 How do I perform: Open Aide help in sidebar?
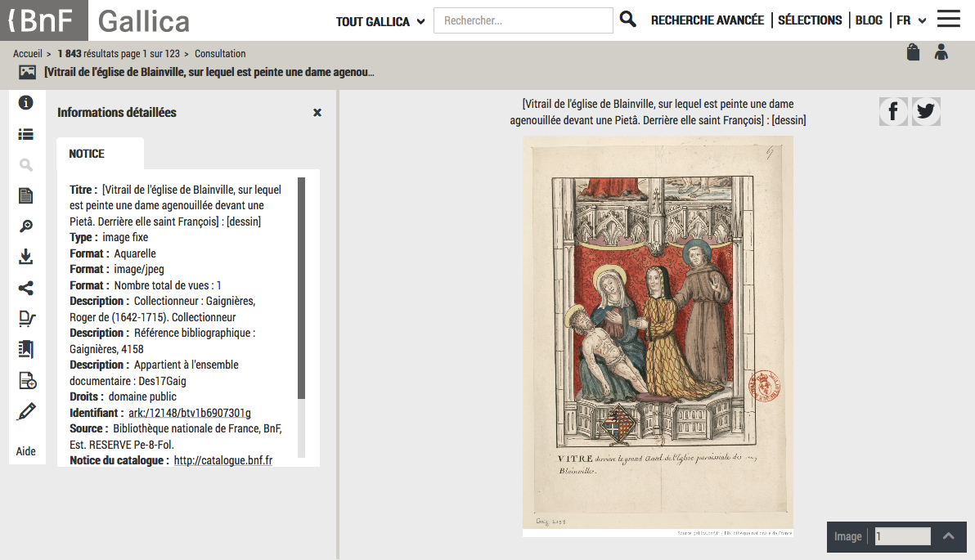click(25, 451)
